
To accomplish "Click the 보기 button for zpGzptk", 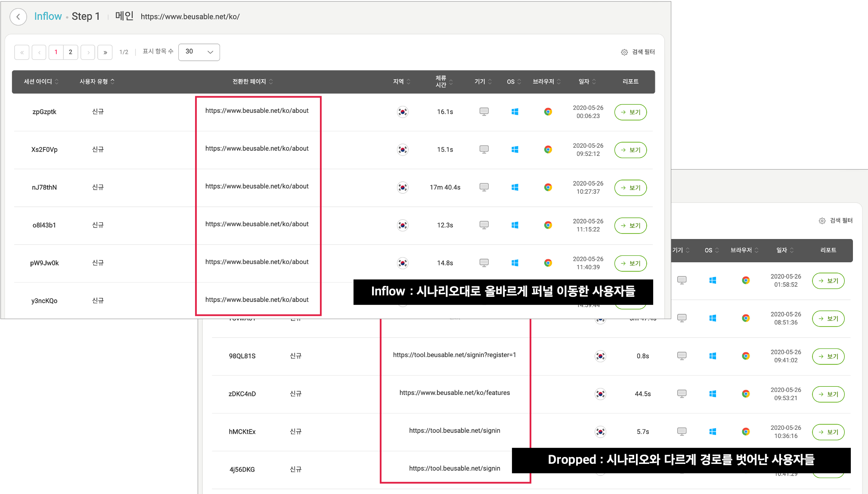I will [631, 112].
